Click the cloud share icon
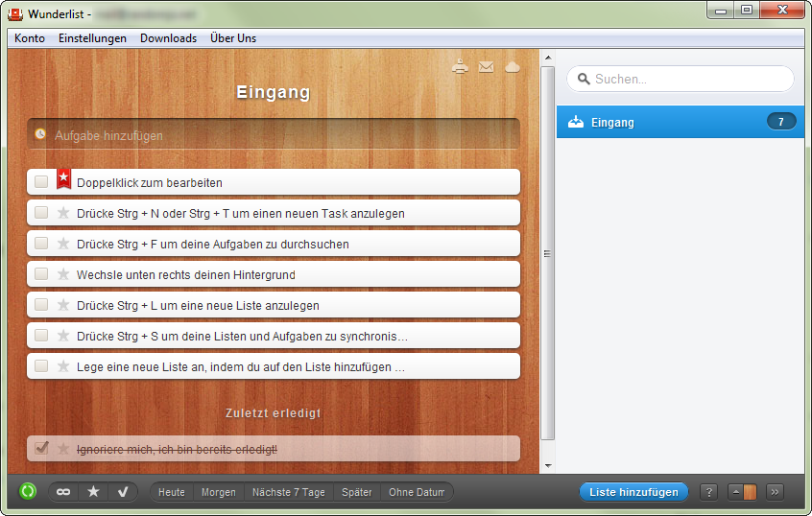The image size is (812, 516). tap(513, 67)
